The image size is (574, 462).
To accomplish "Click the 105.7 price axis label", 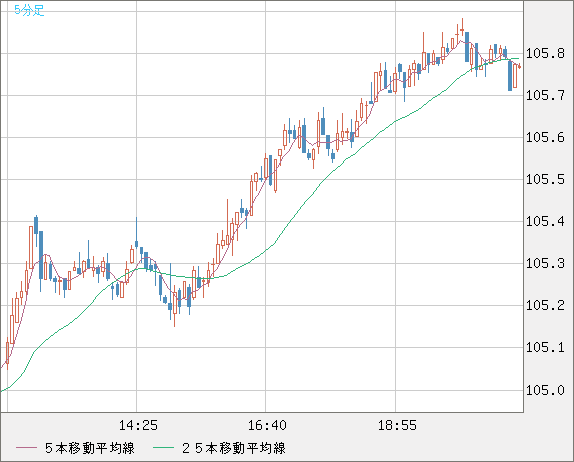I will (545, 96).
